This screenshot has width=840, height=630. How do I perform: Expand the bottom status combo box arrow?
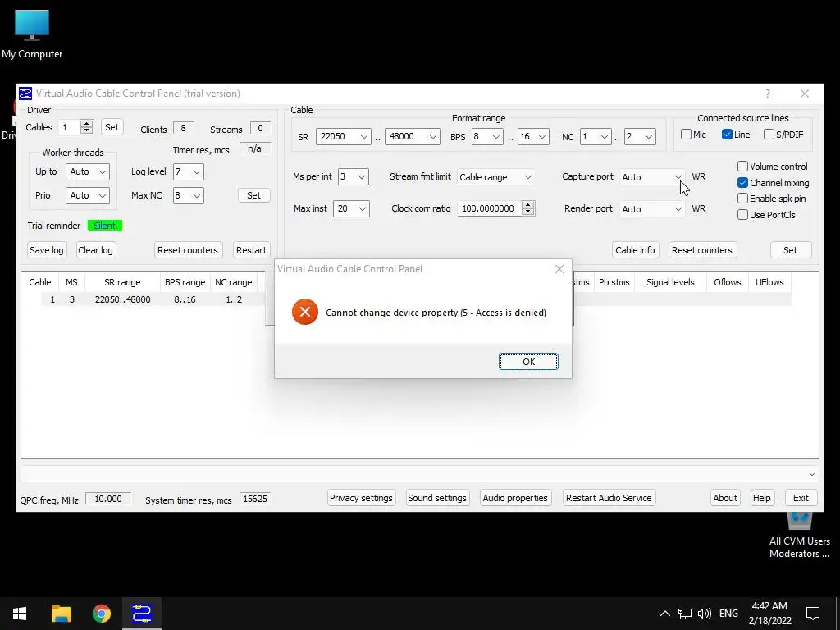[x=811, y=474]
